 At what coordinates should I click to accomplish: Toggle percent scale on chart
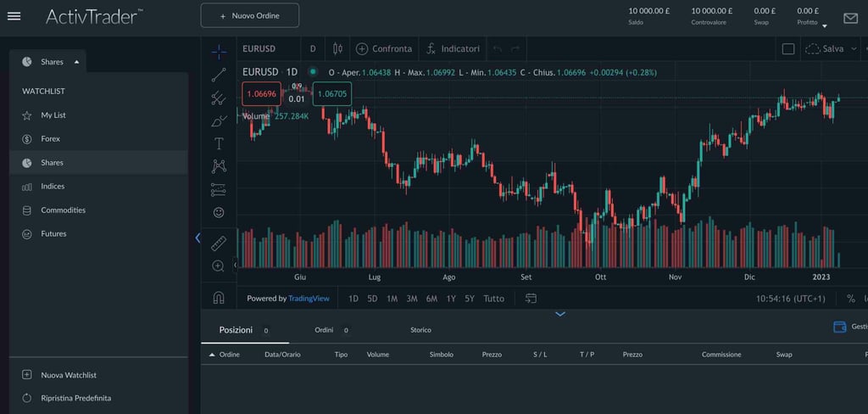850,299
